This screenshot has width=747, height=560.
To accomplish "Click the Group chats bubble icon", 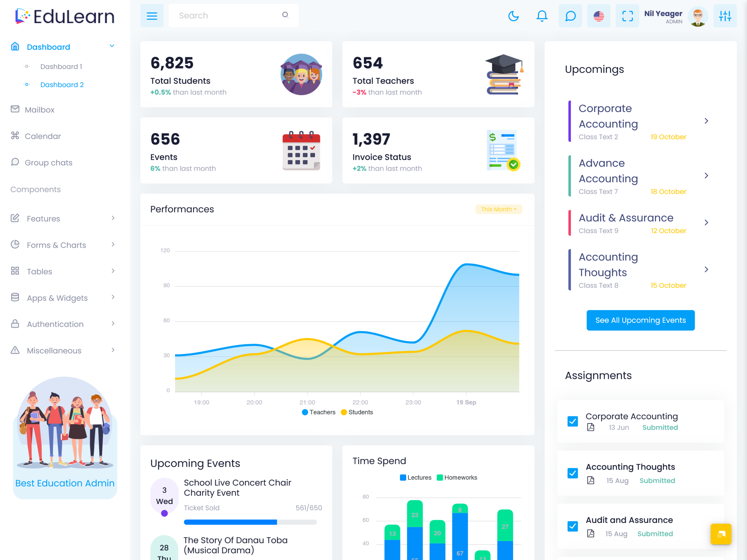I will (x=15, y=162).
